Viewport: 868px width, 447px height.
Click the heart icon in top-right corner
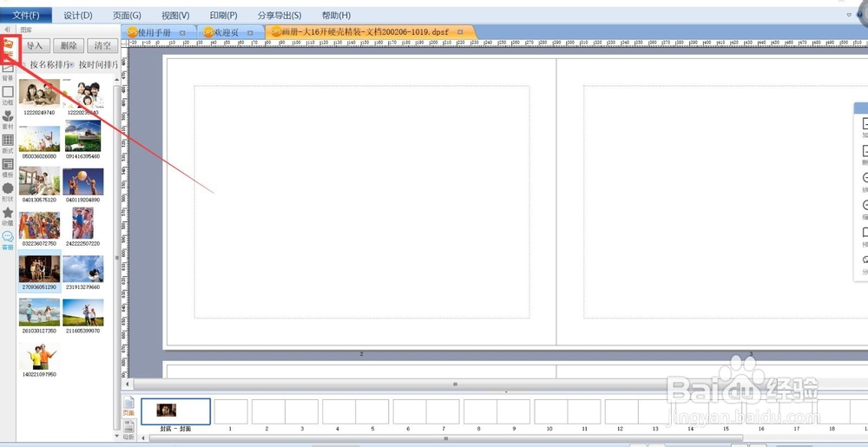[849, 15]
